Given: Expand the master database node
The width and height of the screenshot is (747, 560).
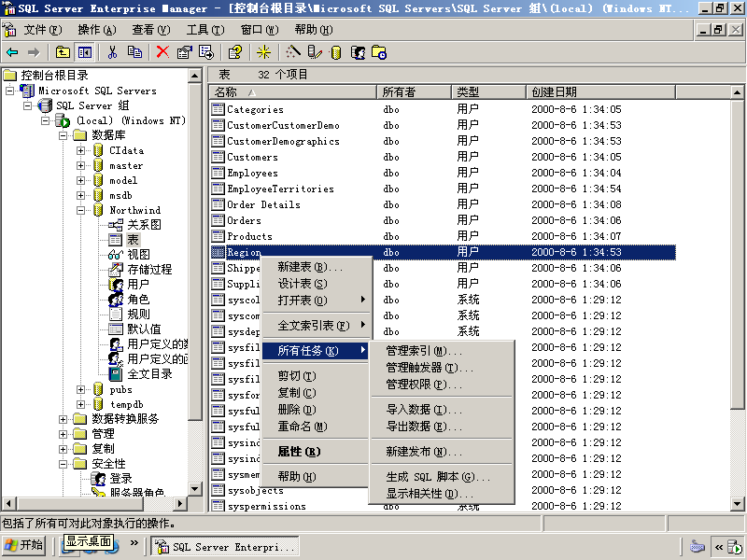Looking at the screenshot, I should click(x=80, y=166).
